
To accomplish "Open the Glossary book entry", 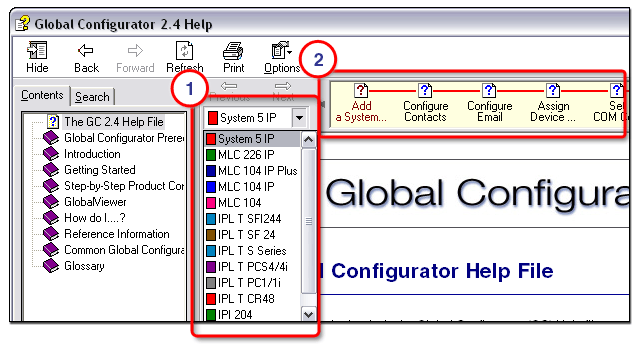I will (84, 266).
